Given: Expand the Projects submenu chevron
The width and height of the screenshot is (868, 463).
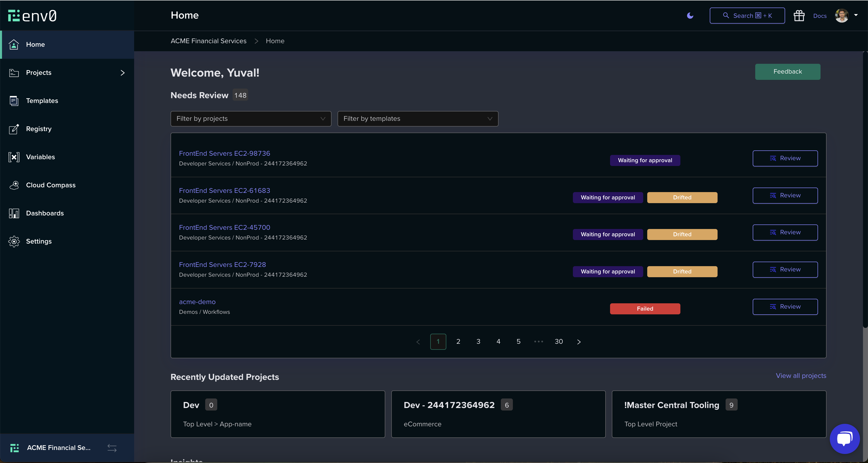Looking at the screenshot, I should click(122, 73).
